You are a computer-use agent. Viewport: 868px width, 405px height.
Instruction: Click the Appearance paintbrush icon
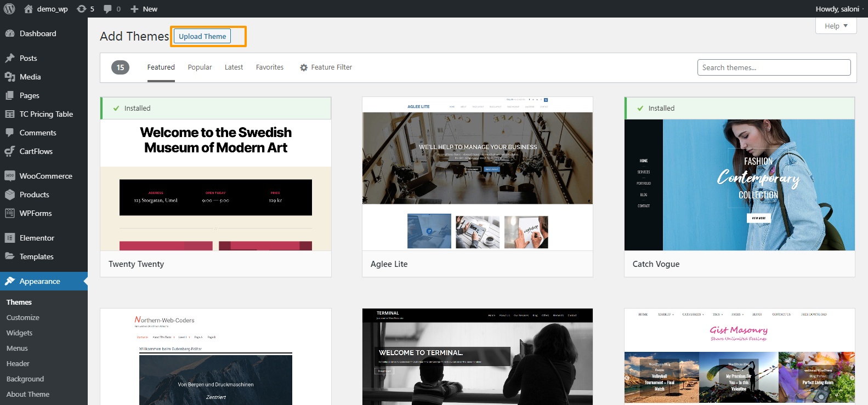click(x=10, y=281)
